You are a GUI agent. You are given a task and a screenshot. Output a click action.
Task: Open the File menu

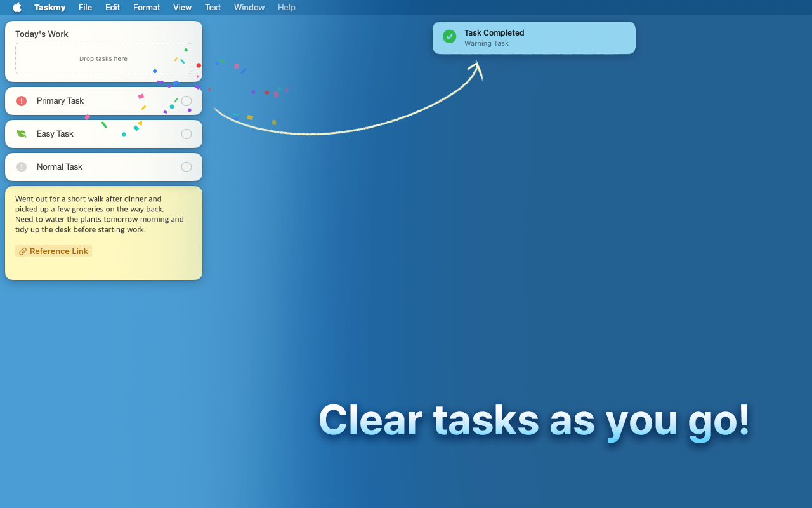(x=85, y=8)
